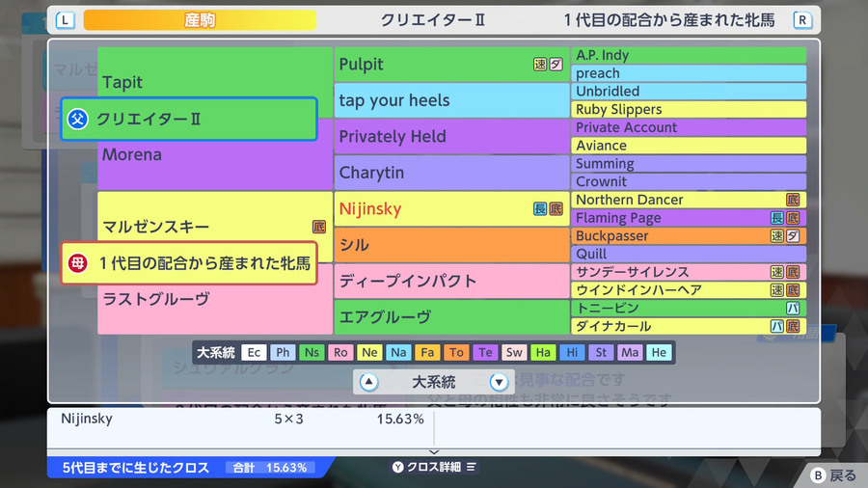
Task: Select the Ph lineage swatch
Action: (283, 352)
